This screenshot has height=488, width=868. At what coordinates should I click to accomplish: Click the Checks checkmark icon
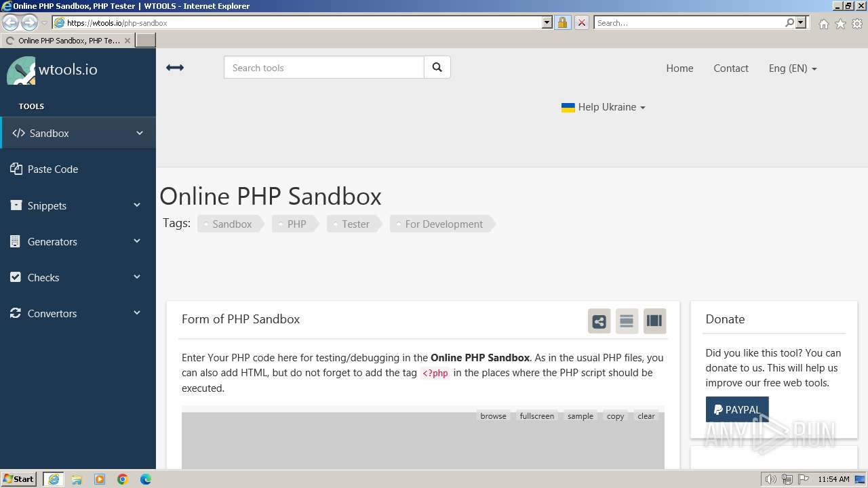pyautogui.click(x=16, y=277)
